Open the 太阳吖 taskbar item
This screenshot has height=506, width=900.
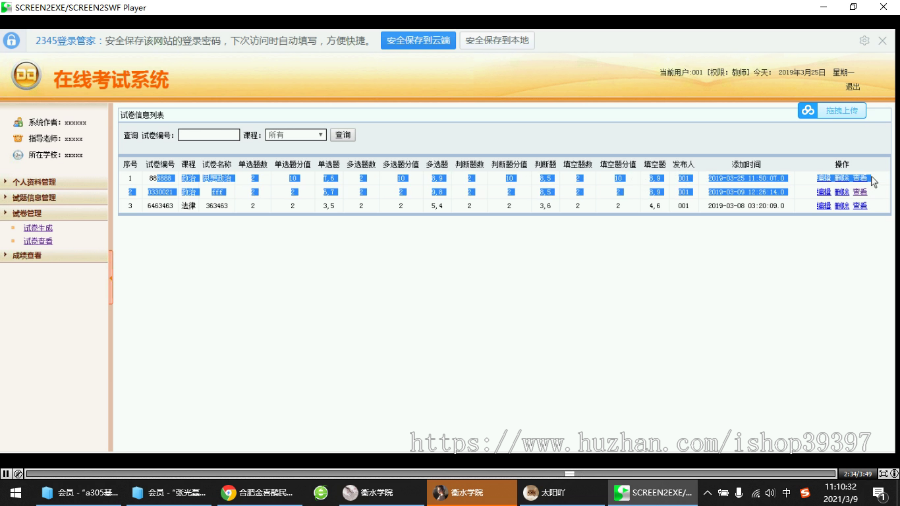(561, 493)
